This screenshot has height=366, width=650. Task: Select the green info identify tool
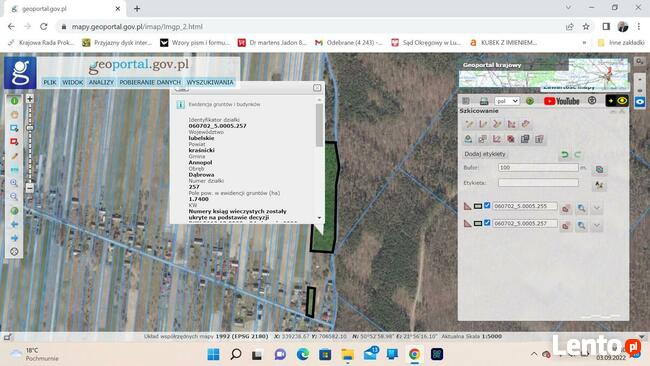(x=14, y=101)
